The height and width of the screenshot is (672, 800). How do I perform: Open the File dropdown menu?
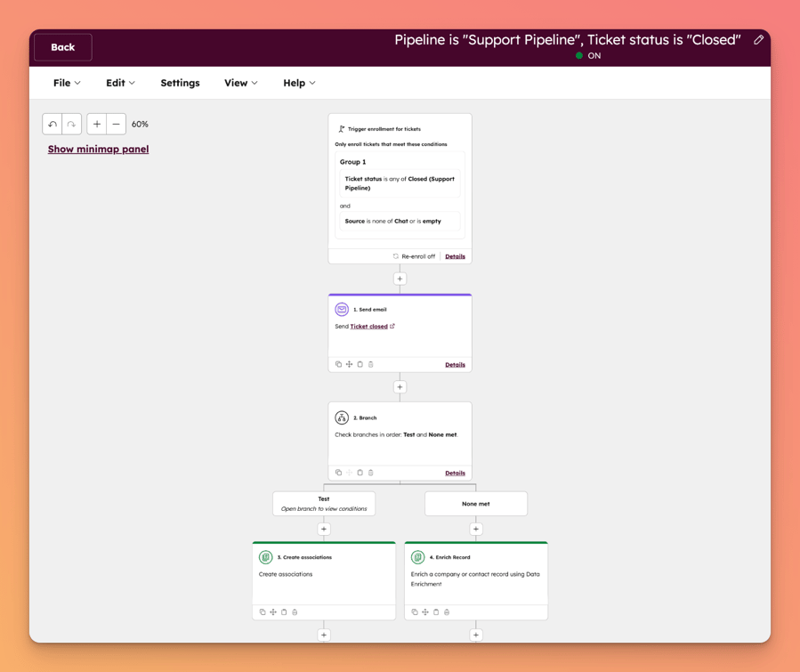[66, 82]
